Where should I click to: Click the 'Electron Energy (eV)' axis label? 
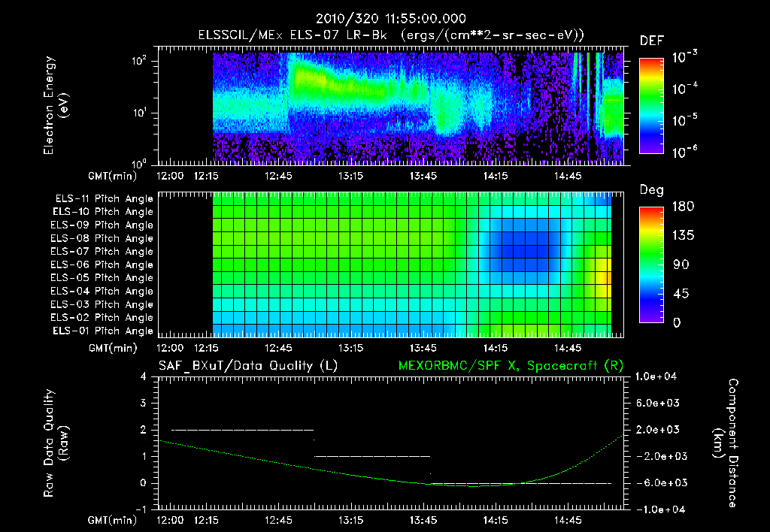click(x=56, y=105)
